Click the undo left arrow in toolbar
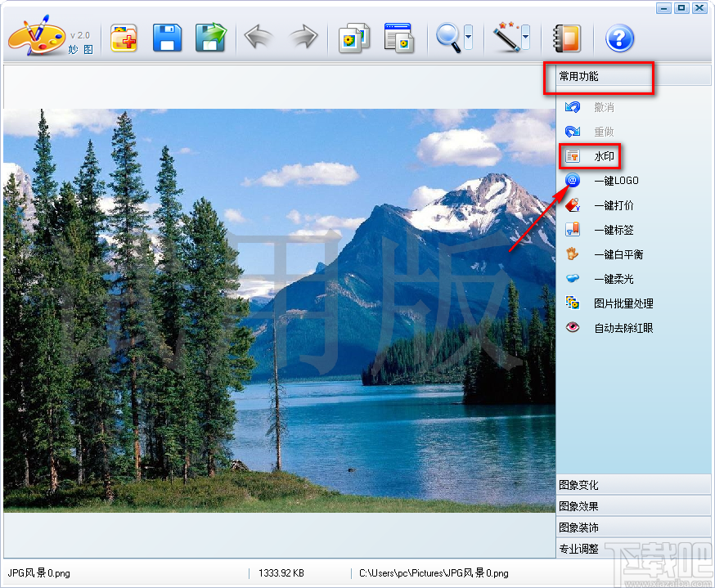 258,37
